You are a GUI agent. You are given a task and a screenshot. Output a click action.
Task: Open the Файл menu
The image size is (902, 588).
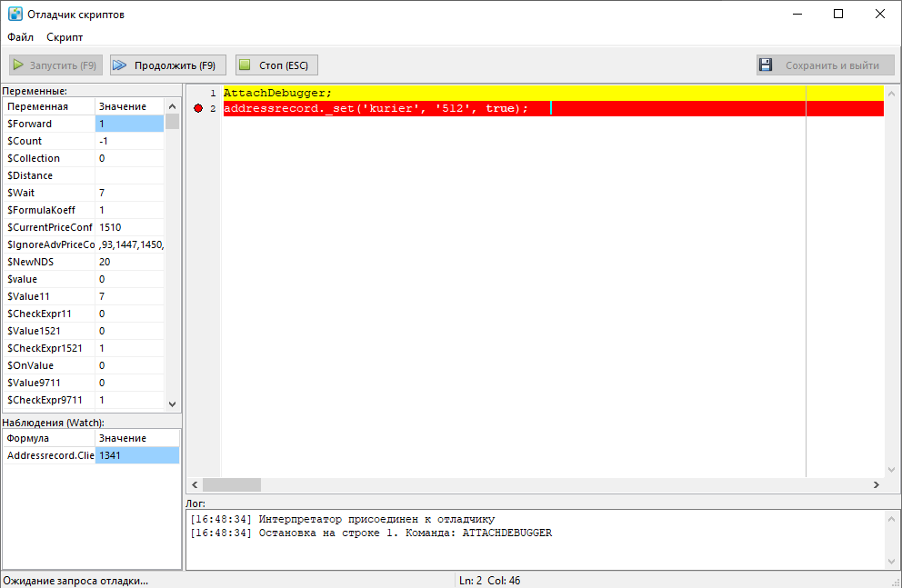click(x=20, y=37)
